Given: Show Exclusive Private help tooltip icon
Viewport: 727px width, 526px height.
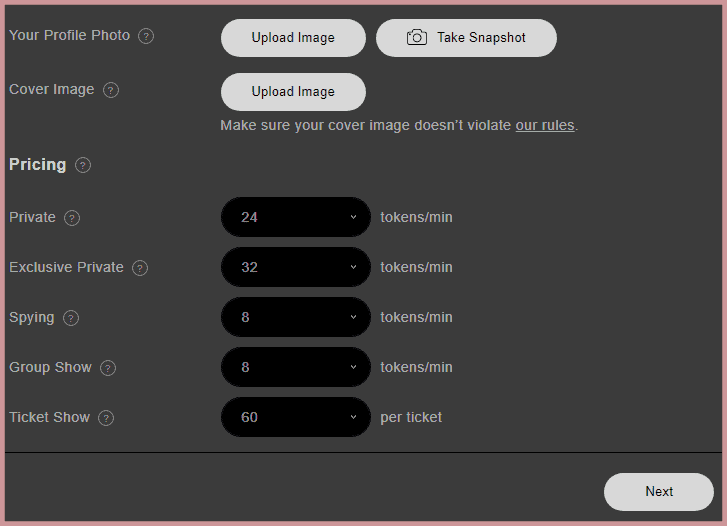Looking at the screenshot, I should click(x=140, y=268).
